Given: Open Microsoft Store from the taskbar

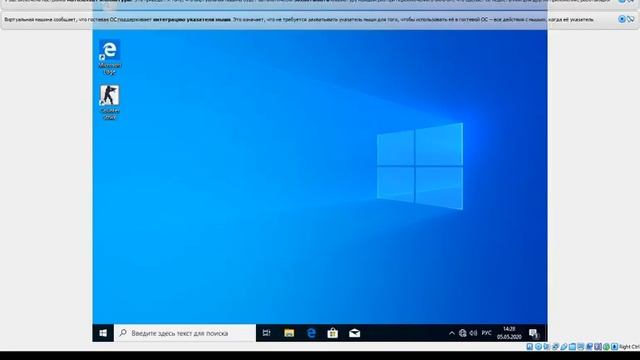Looking at the screenshot, I should pos(333,333).
